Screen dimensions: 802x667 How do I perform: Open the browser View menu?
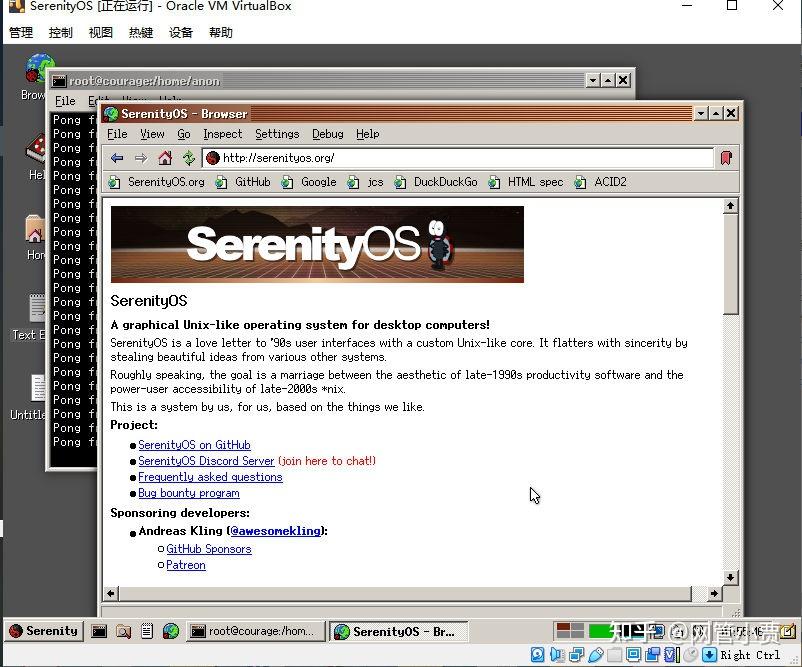pos(152,134)
